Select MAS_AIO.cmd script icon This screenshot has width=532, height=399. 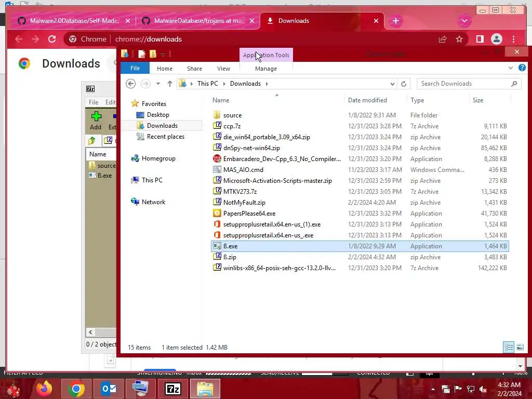(217, 169)
